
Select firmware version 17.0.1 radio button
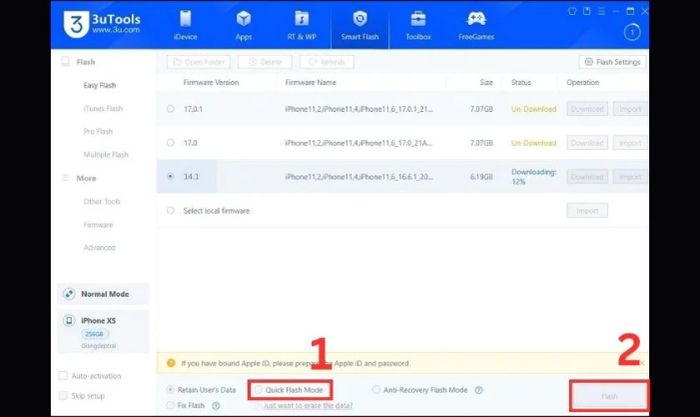[x=171, y=109]
